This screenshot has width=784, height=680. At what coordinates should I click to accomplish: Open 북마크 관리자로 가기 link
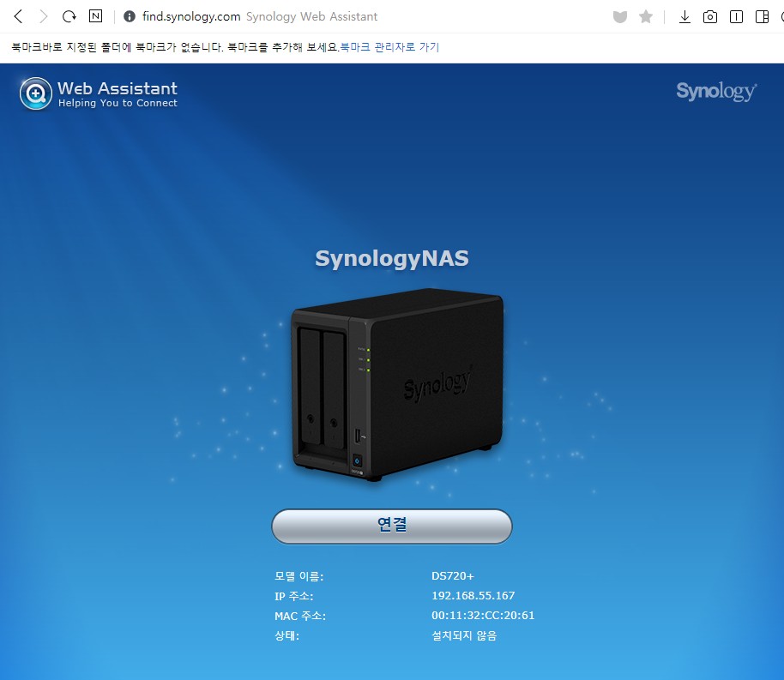(x=389, y=47)
